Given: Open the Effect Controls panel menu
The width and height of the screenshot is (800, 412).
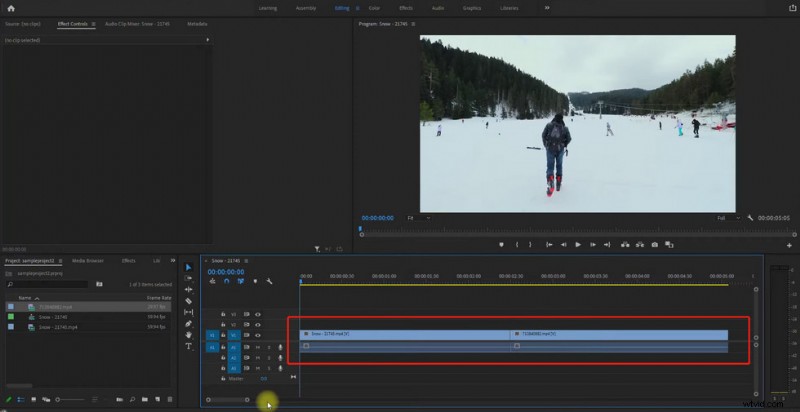Looking at the screenshot, I should [93, 24].
